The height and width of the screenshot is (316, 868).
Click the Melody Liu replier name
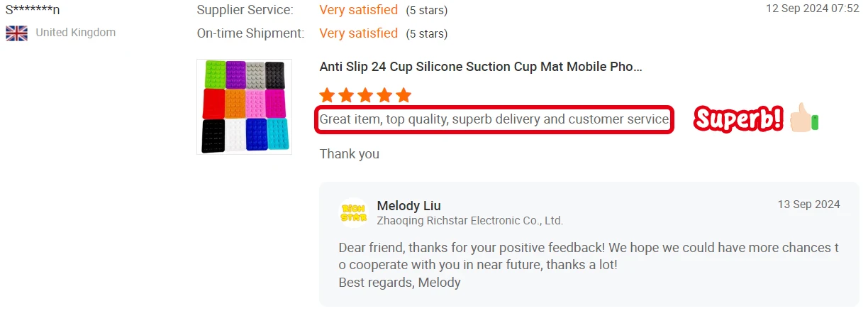tap(408, 206)
